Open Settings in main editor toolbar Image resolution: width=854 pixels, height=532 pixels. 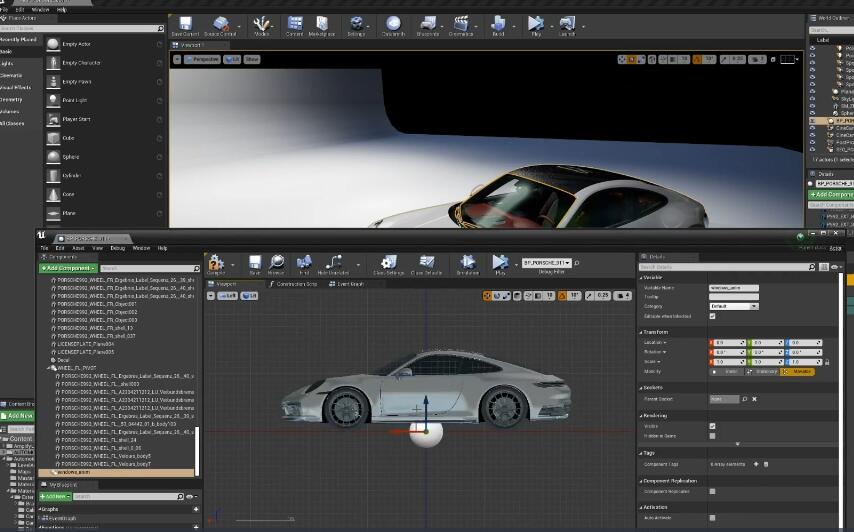[x=356, y=26]
